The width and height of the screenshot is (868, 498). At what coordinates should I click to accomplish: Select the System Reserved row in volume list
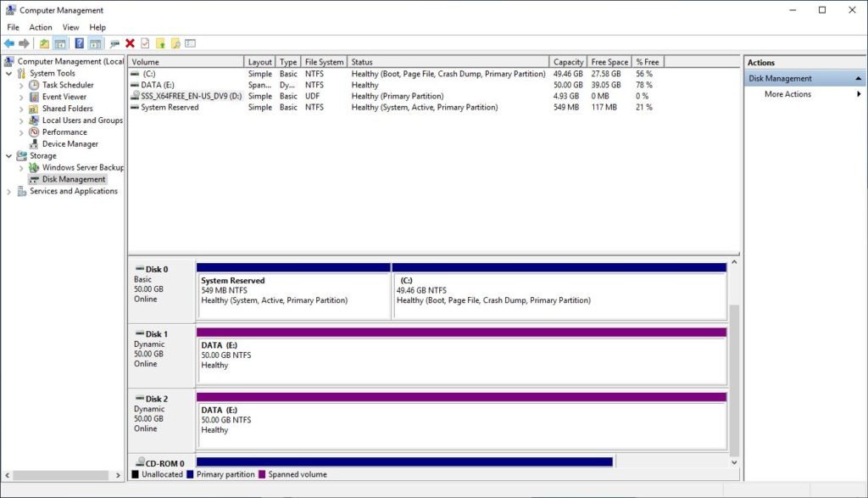(x=396, y=107)
